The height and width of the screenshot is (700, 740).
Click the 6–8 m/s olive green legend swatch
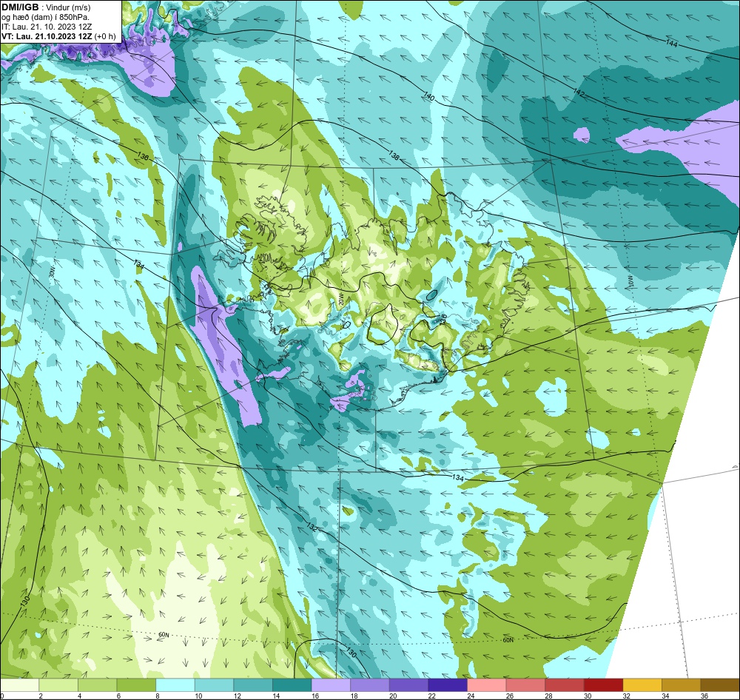pyautogui.click(x=136, y=685)
